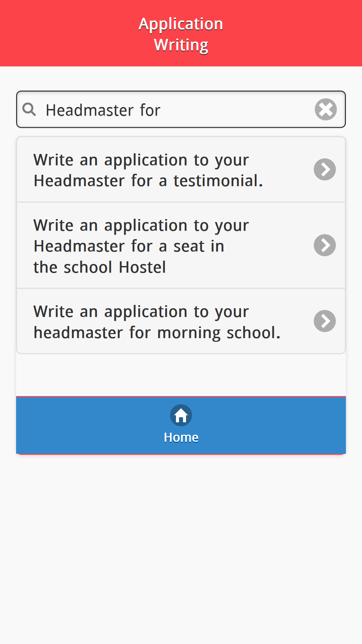The height and width of the screenshot is (644, 362).
Task: Clear the search text with the X icon
Action: click(x=325, y=109)
